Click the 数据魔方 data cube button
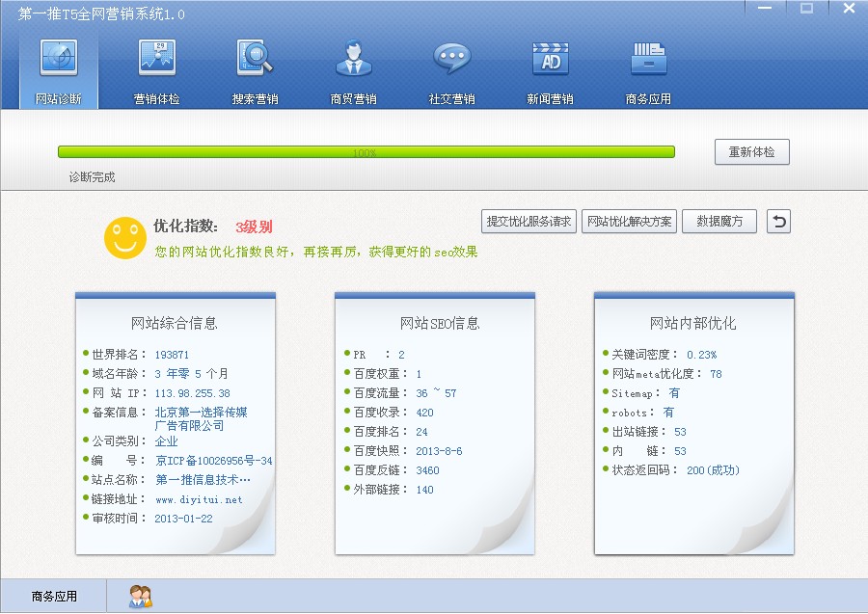Screen dimensions: 868x614 [x=719, y=222]
